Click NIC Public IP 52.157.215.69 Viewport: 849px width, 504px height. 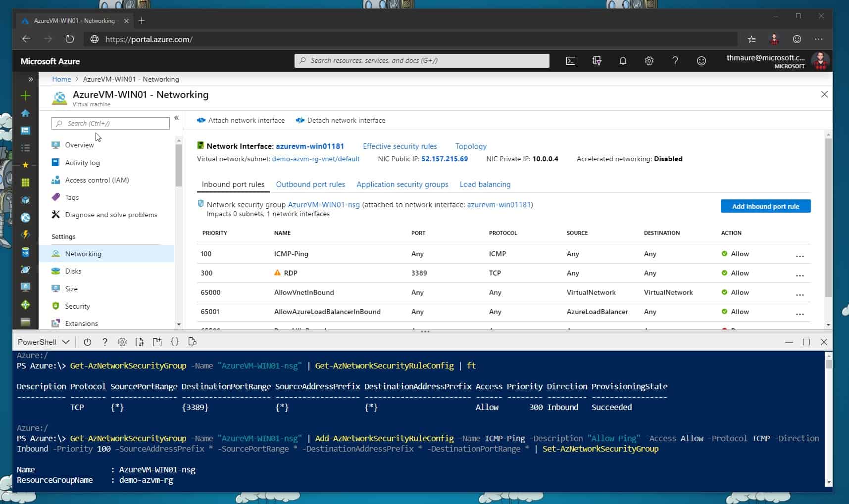(445, 159)
